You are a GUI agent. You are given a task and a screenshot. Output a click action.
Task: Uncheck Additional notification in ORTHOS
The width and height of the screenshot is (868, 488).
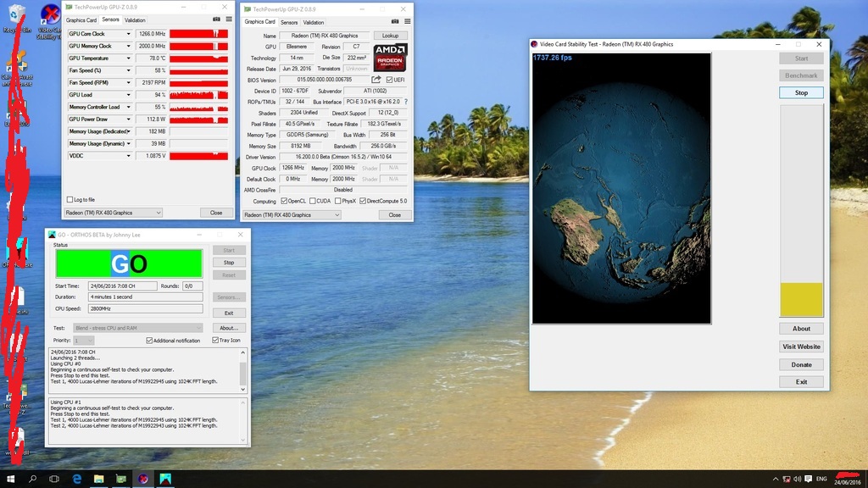coord(149,341)
